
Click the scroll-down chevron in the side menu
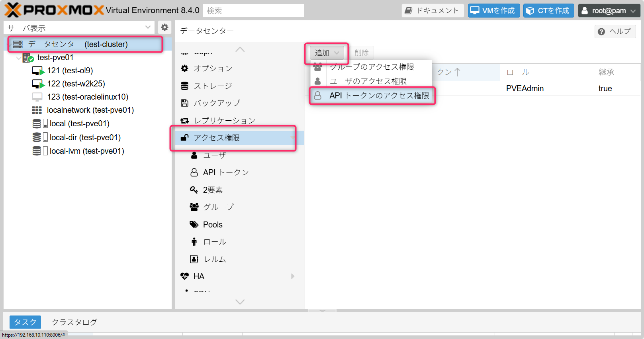click(x=240, y=302)
